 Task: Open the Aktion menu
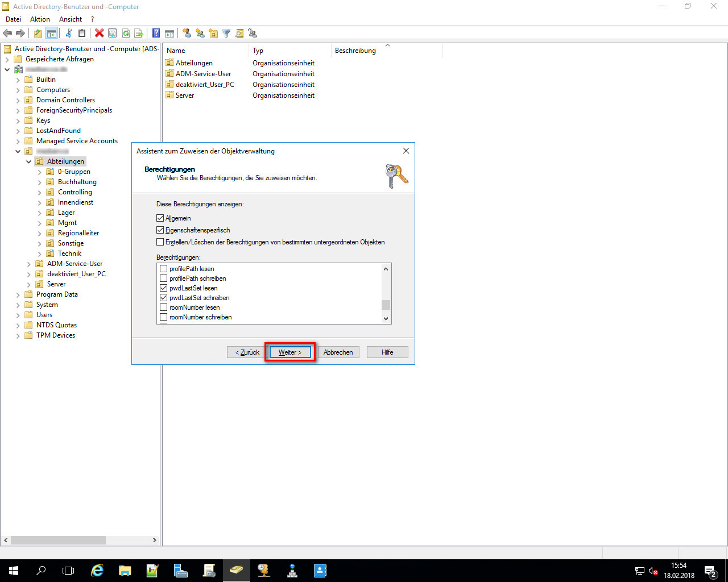40,19
